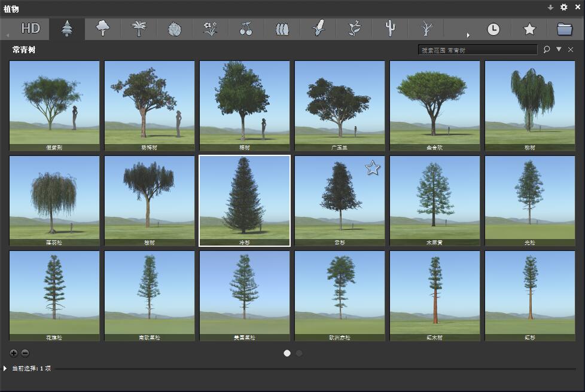This screenshot has width=585, height=392.
Task: Open favorites with the star tab icon
Action: pyautogui.click(x=529, y=29)
